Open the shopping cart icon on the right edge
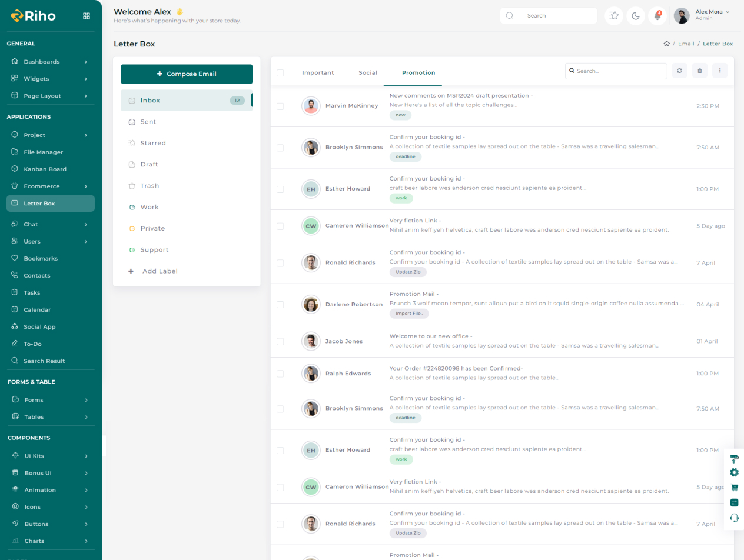Image resolution: width=744 pixels, height=560 pixels. [x=734, y=487]
